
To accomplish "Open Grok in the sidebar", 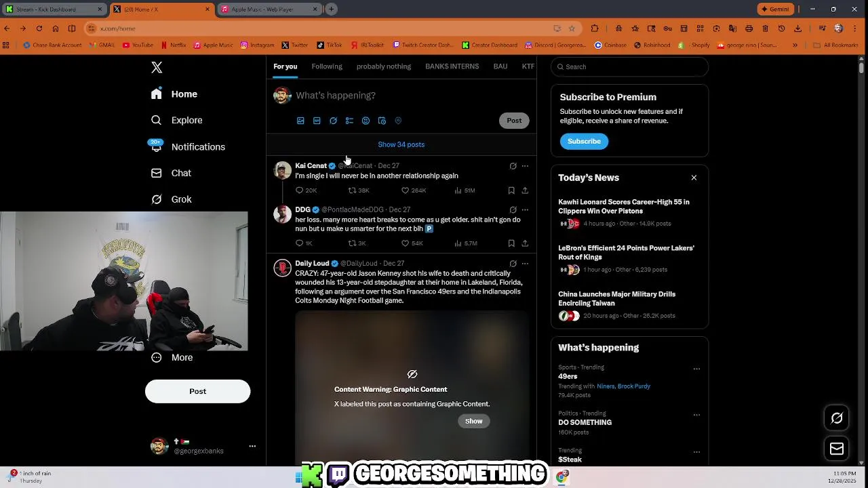I will [x=172, y=199].
